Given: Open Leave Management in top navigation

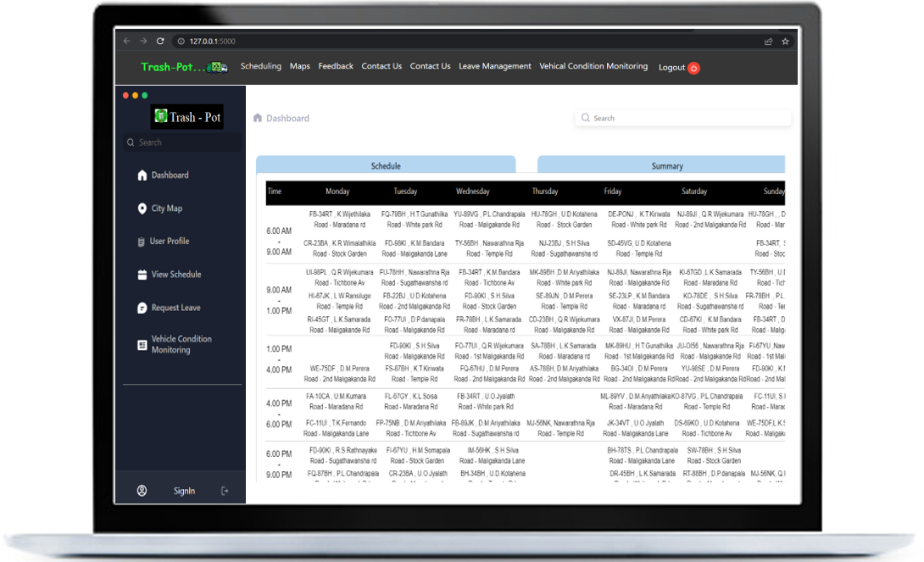Looking at the screenshot, I should pyautogui.click(x=495, y=66).
